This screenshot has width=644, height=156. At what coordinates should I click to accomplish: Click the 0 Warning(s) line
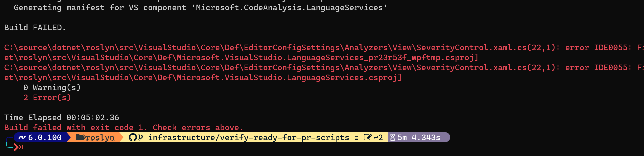pos(52,88)
